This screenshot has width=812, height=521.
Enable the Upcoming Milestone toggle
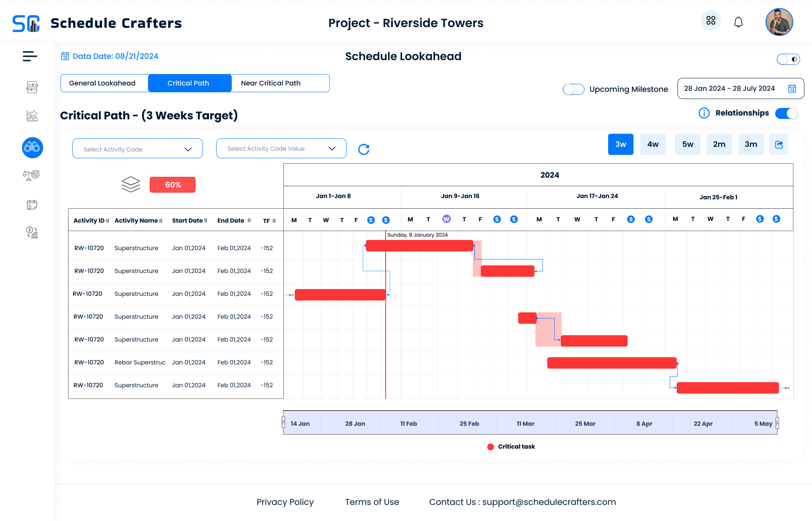coord(573,89)
